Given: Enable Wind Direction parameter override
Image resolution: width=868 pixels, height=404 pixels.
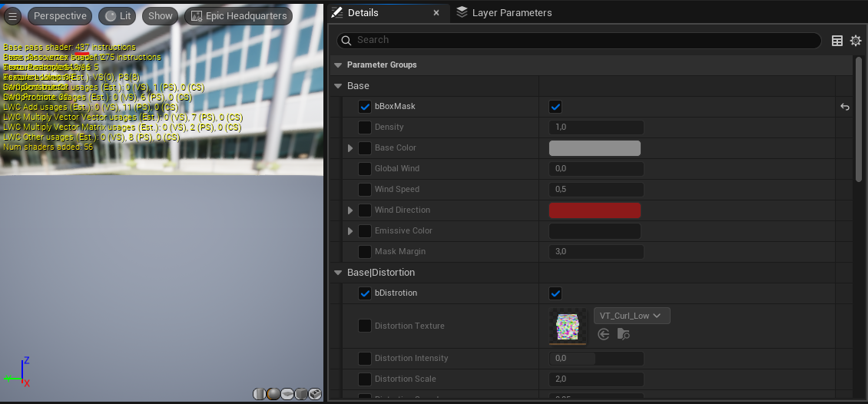Looking at the screenshot, I should (x=365, y=210).
